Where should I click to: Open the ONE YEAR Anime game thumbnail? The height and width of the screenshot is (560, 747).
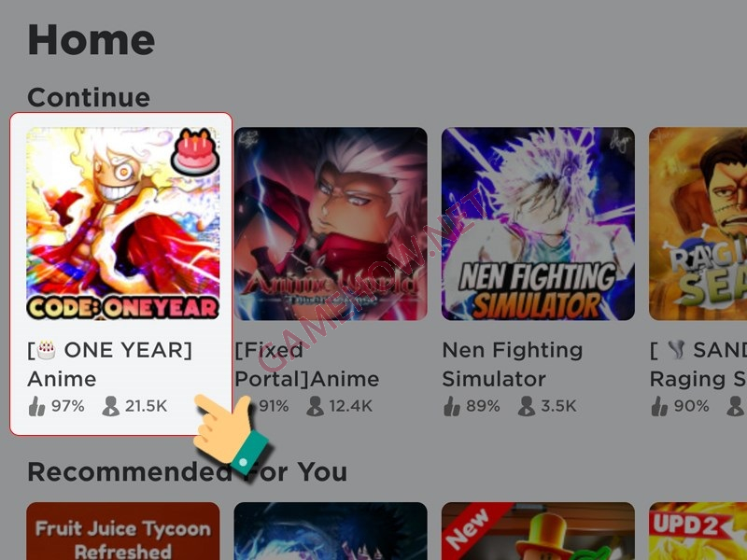click(123, 223)
